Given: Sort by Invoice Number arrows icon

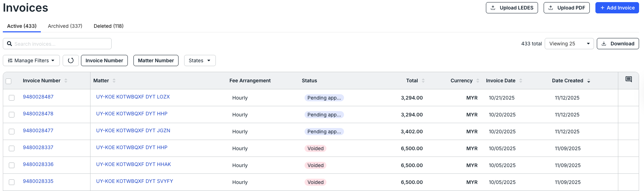Looking at the screenshot, I should [x=66, y=81].
